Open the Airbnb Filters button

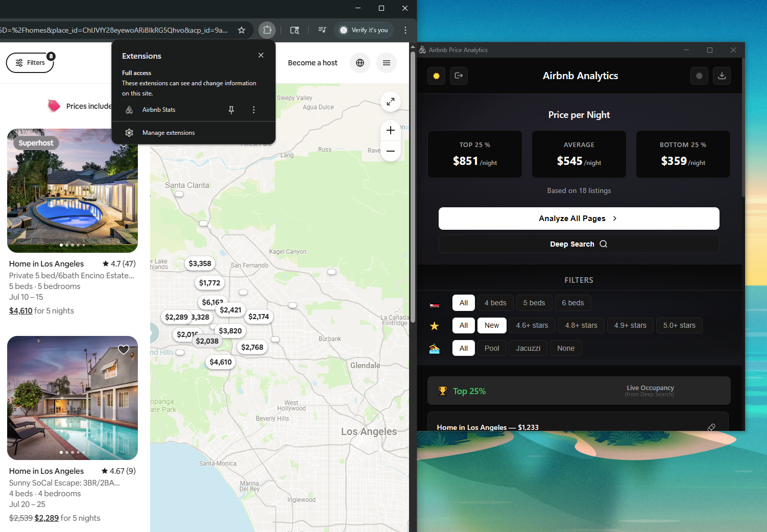(30, 63)
